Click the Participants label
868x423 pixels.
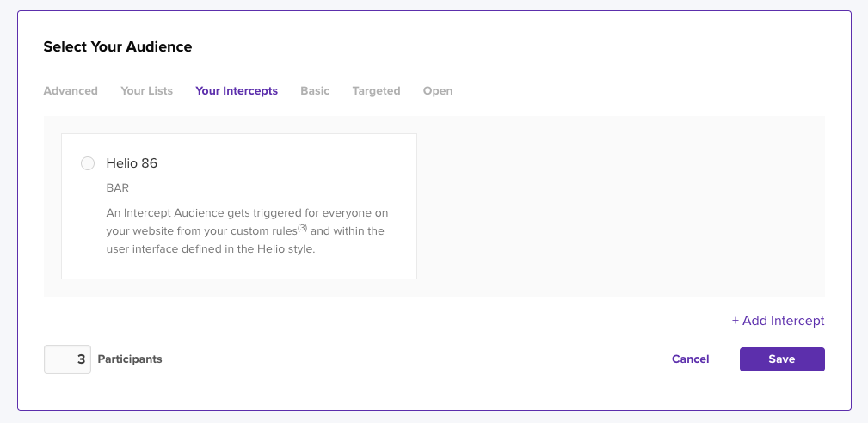click(x=130, y=359)
